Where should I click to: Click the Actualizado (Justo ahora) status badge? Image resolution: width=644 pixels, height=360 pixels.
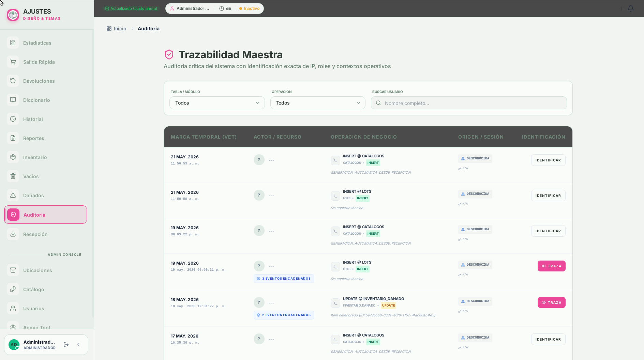[x=131, y=9]
